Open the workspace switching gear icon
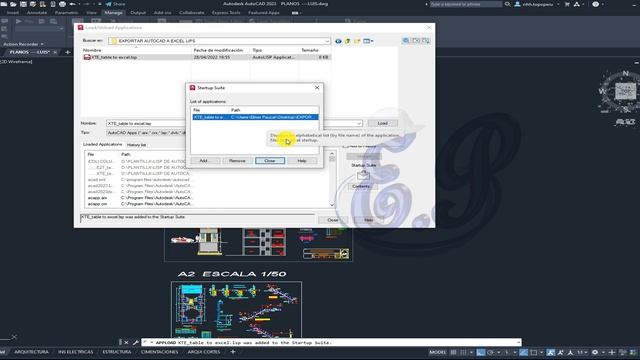The height and width of the screenshot is (360, 640). coord(595,352)
